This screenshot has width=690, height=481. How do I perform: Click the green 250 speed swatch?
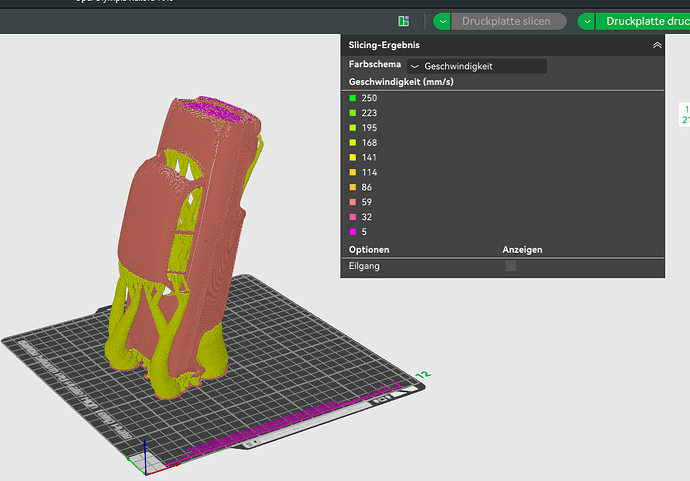pyautogui.click(x=352, y=98)
